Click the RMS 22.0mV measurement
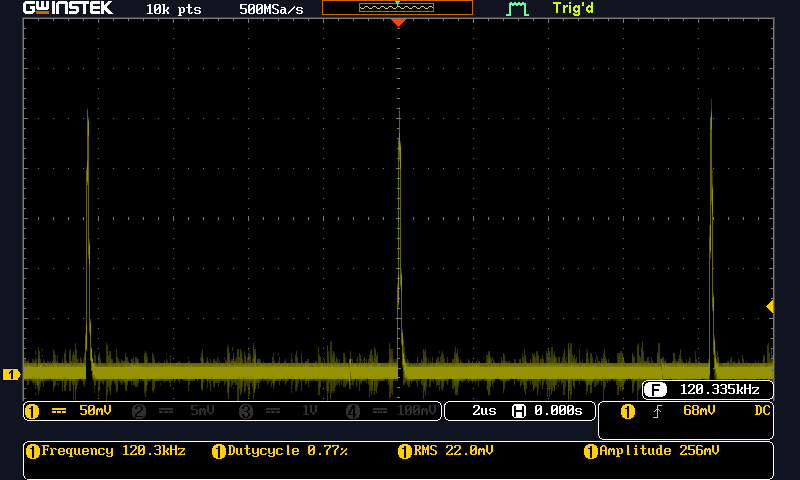 (453, 451)
